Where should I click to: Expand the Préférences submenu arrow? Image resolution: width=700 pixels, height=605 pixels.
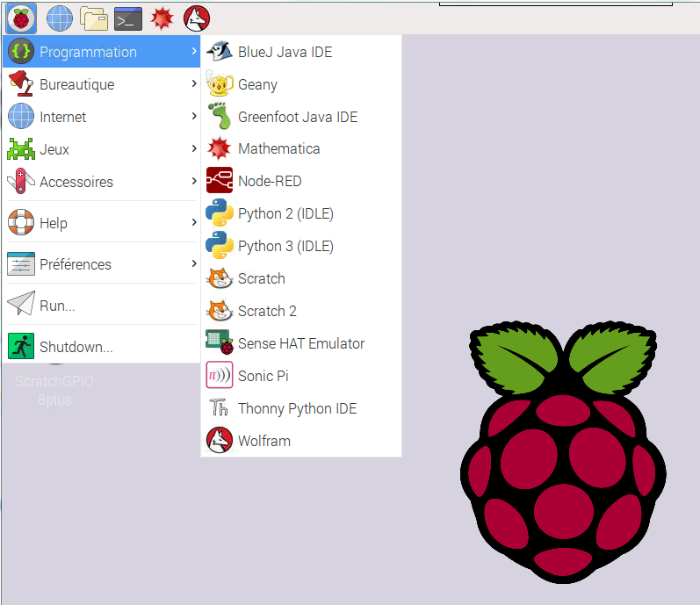click(194, 263)
